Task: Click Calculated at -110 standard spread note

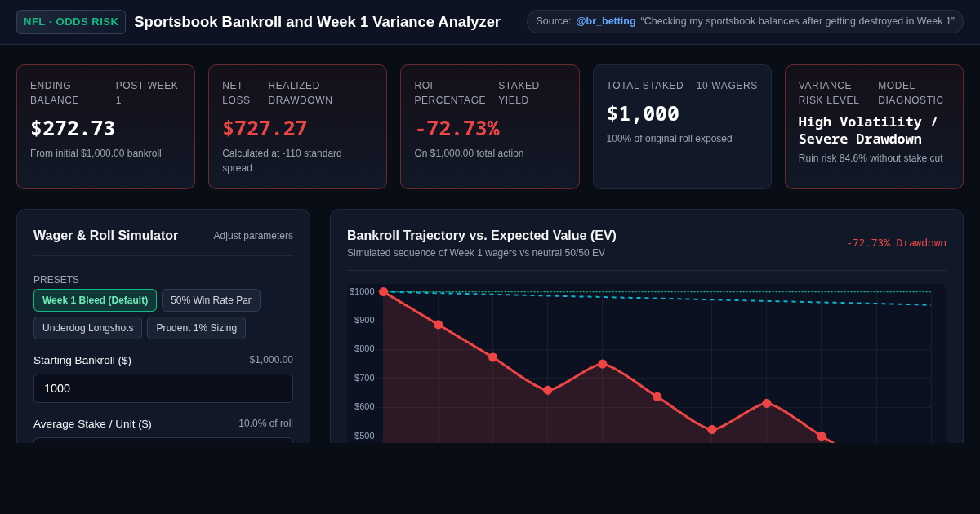Action: click(x=282, y=161)
